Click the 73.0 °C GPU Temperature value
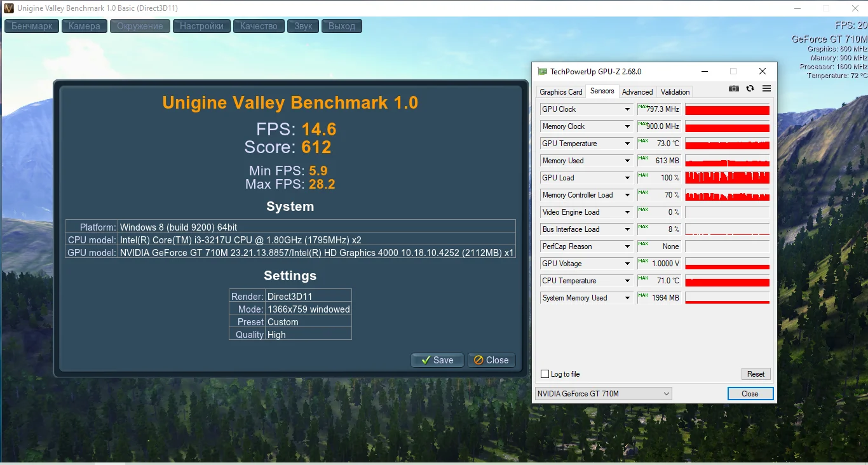Image resolution: width=868 pixels, height=465 pixels. point(659,144)
